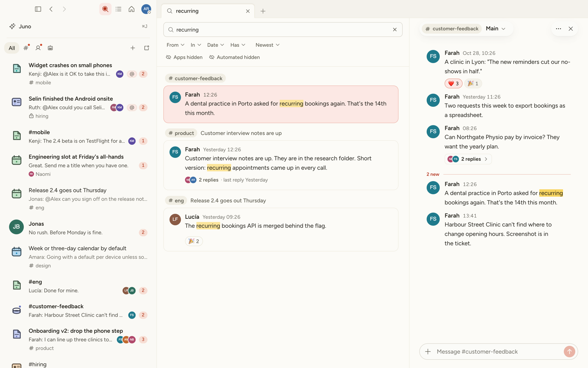Open more options ellipsis in panel
Viewport: 588px width, 368px height.
[558, 29]
